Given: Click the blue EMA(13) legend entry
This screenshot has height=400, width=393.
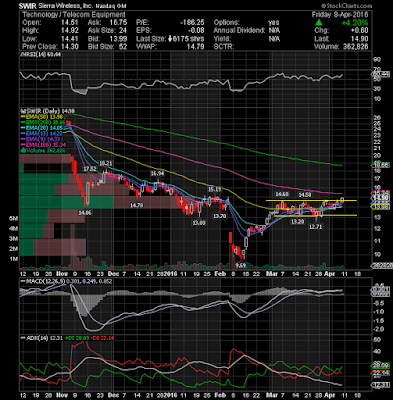Looking at the screenshot, I should click(x=42, y=134).
